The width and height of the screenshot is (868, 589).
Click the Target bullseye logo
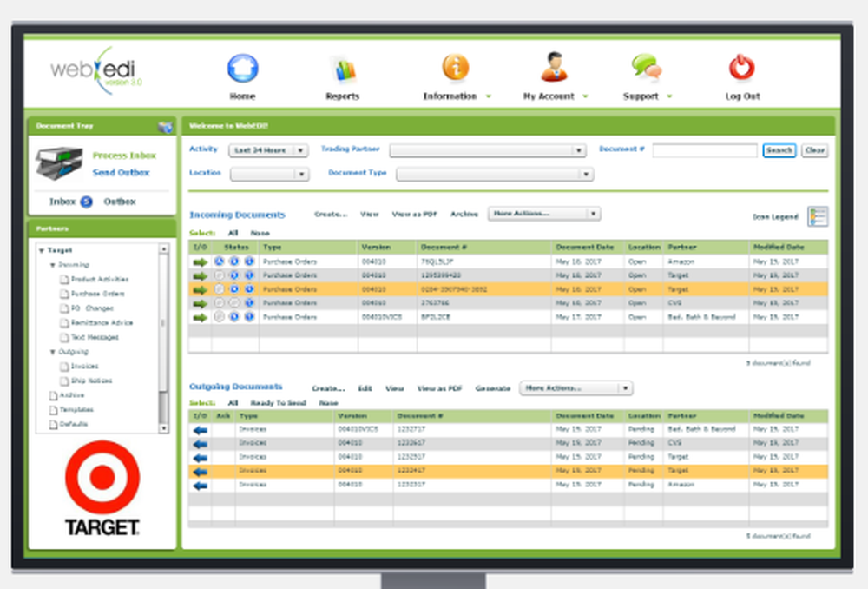[102, 477]
